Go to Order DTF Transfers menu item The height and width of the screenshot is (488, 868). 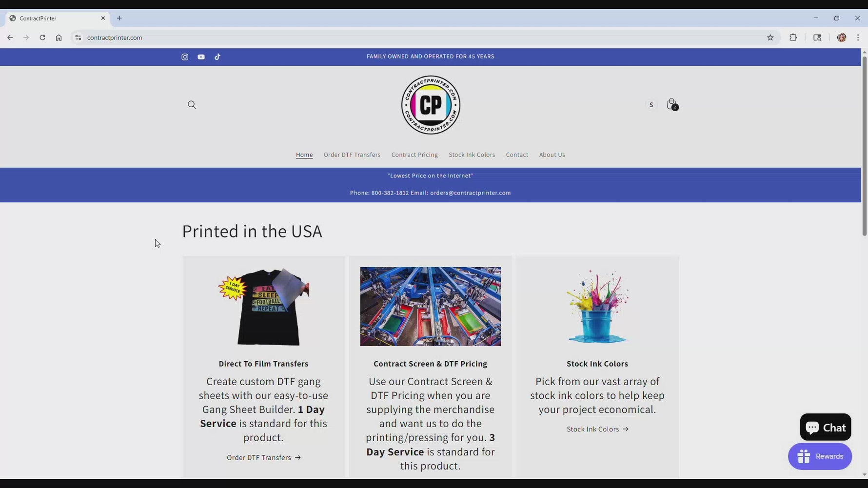coord(352,155)
